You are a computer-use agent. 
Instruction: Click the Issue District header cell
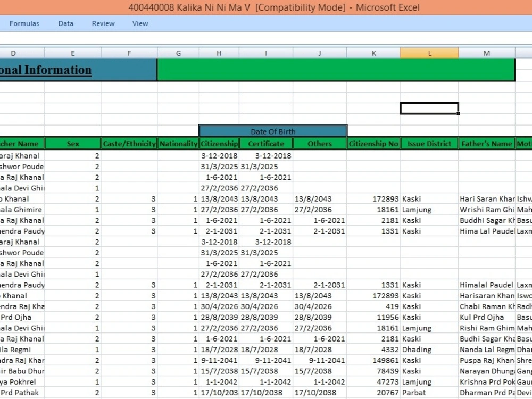click(x=429, y=144)
